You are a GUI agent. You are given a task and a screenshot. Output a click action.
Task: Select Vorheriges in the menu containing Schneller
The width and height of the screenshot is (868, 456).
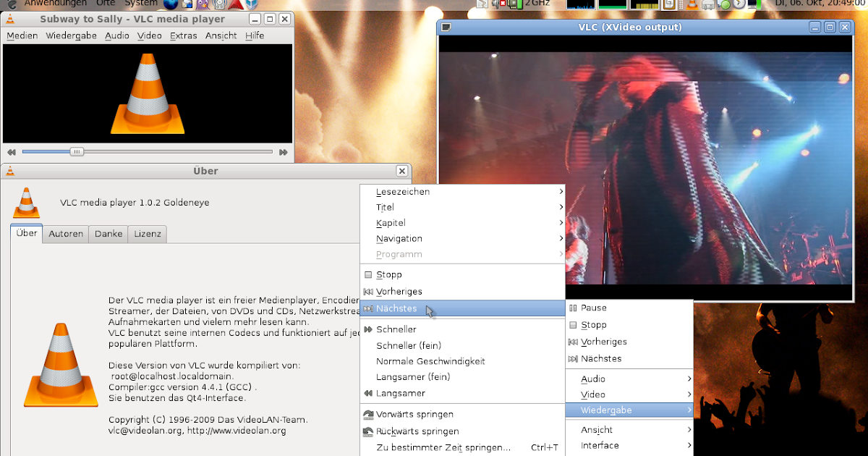point(463,292)
